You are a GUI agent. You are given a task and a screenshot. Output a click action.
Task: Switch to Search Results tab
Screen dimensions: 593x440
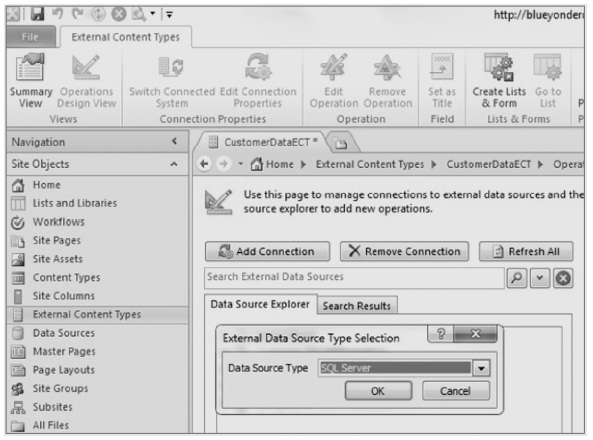(357, 306)
